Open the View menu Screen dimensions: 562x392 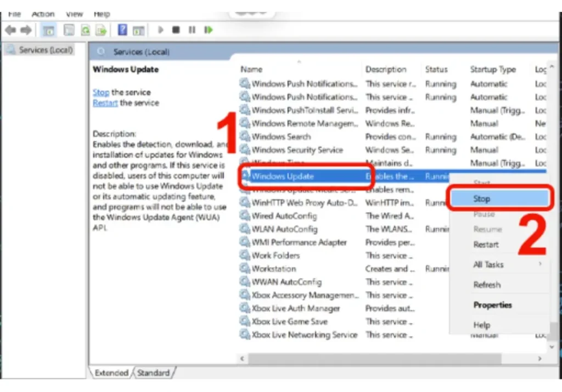pyautogui.click(x=74, y=14)
